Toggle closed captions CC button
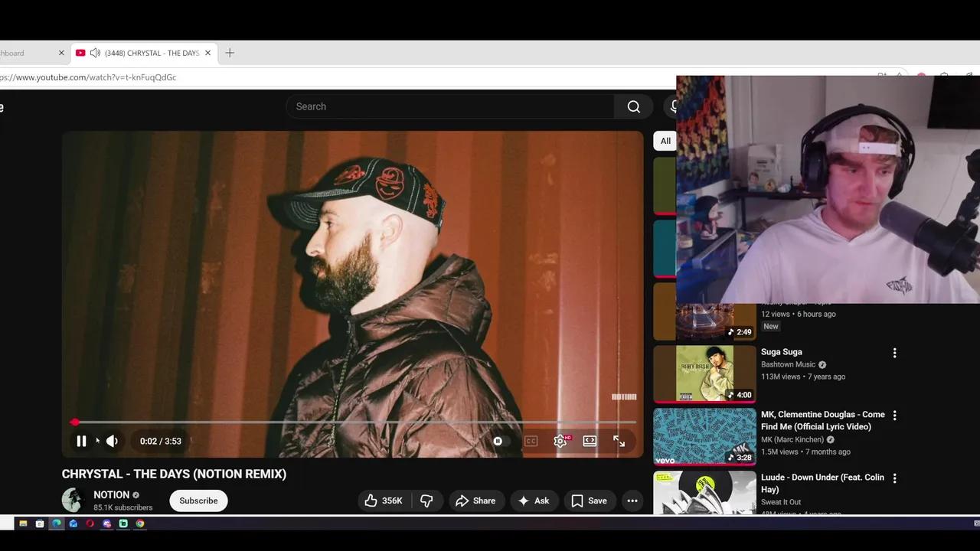 531,441
